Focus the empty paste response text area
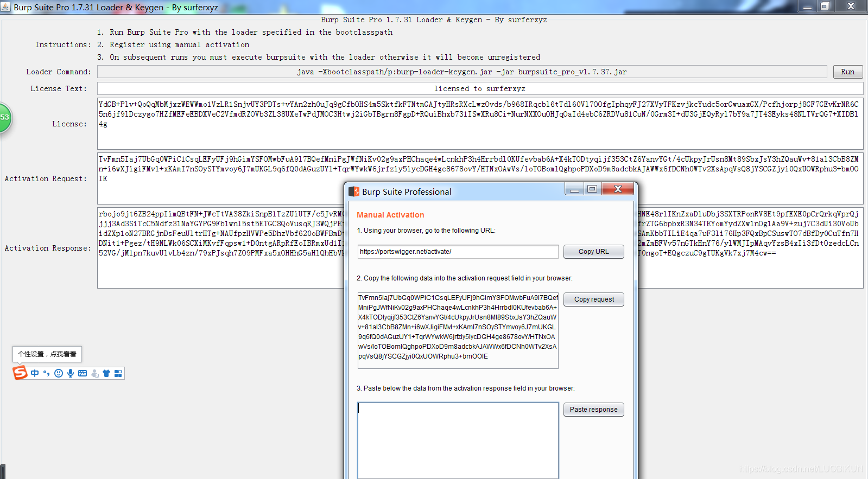Image resolution: width=868 pixels, height=479 pixels. point(458,440)
